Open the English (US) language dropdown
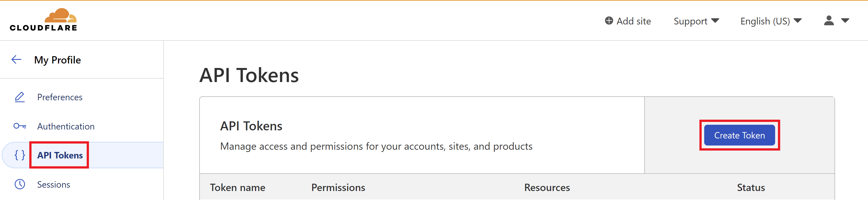This screenshot has width=868, height=200. tap(771, 21)
